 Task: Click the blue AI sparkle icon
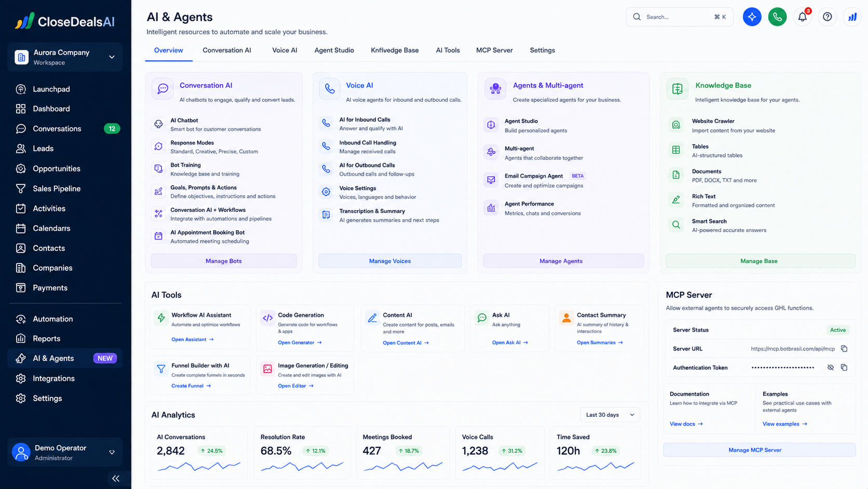tap(752, 17)
